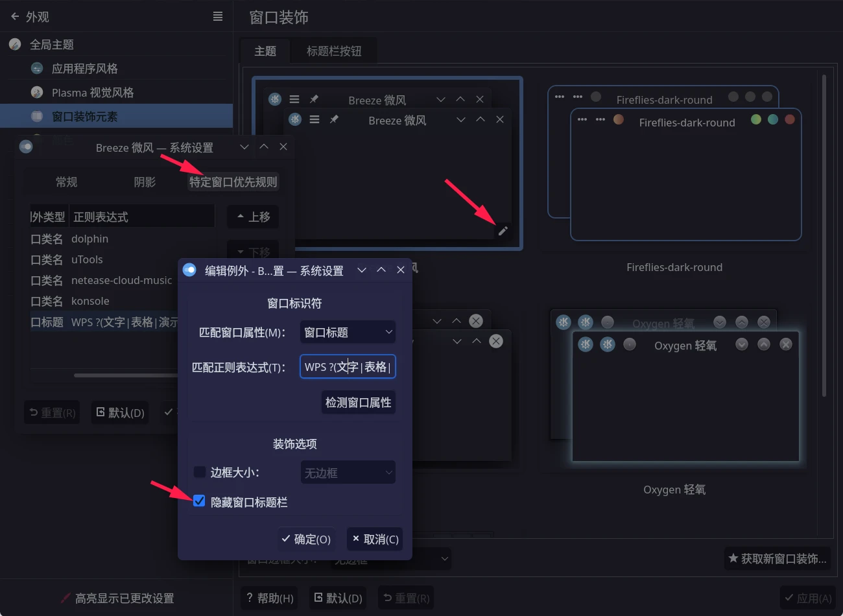Switch to the 标题栏按钮 tab
The image size is (843, 616).
point(334,51)
